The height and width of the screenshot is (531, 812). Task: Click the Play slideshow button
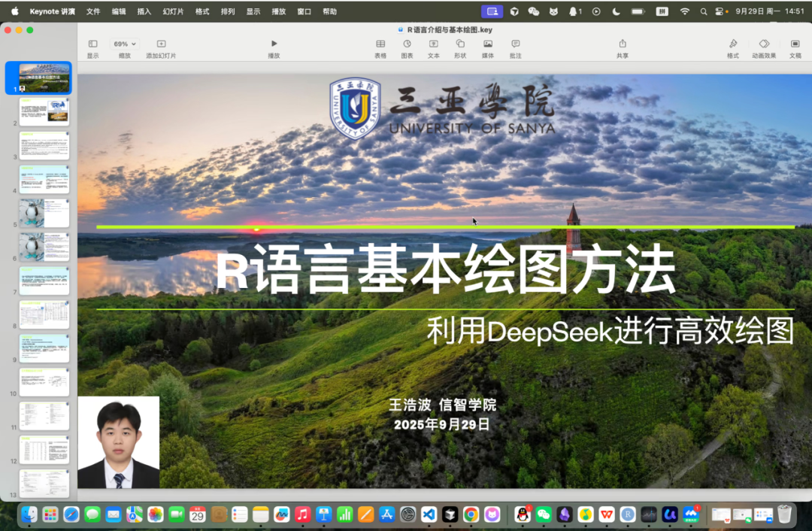[274, 44]
